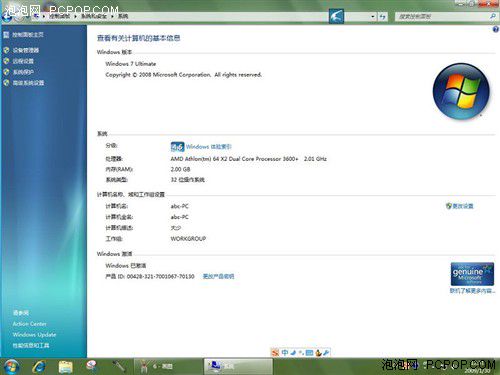Click the 控制面板 breadcrumb item

(x=60, y=16)
